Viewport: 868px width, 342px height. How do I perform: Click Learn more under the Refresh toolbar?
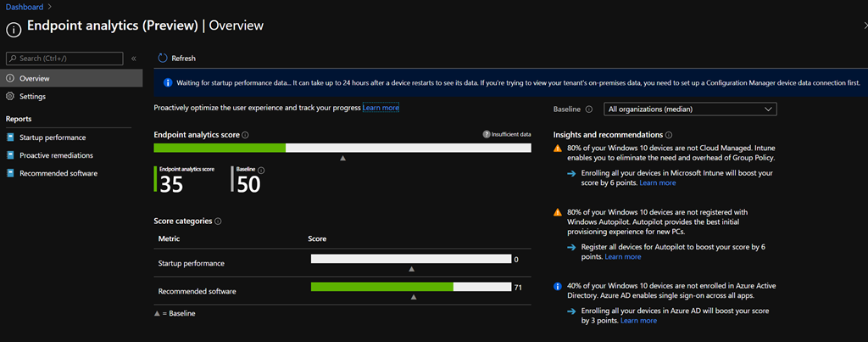[x=381, y=108]
